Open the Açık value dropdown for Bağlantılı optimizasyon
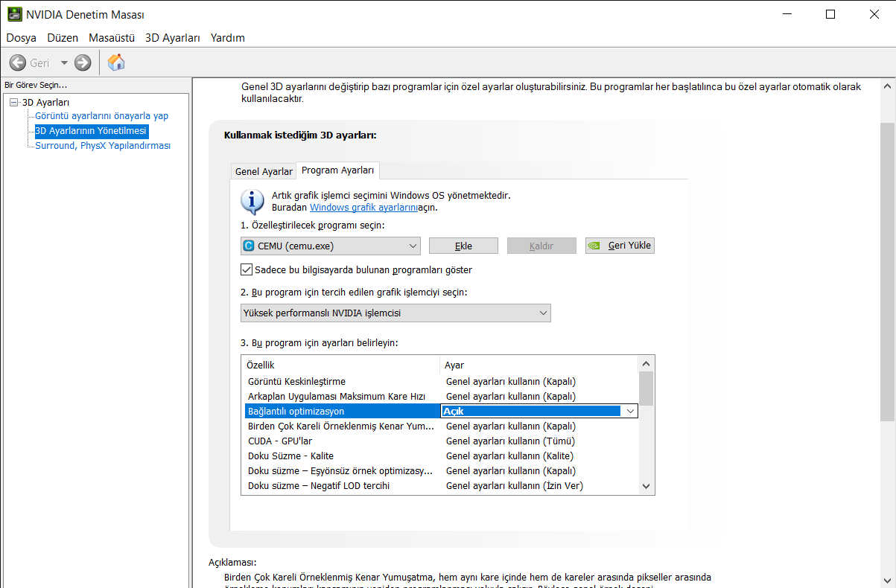This screenshot has height=588, width=896. pyautogui.click(x=630, y=411)
